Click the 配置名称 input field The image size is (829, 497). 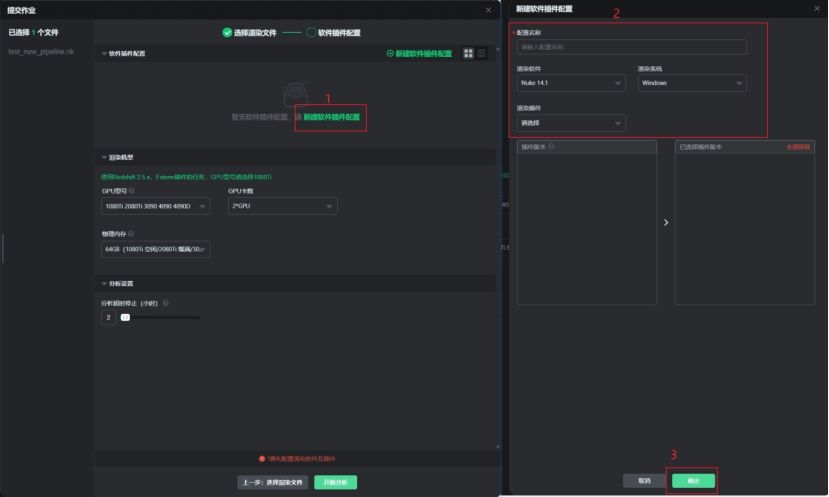[632, 47]
